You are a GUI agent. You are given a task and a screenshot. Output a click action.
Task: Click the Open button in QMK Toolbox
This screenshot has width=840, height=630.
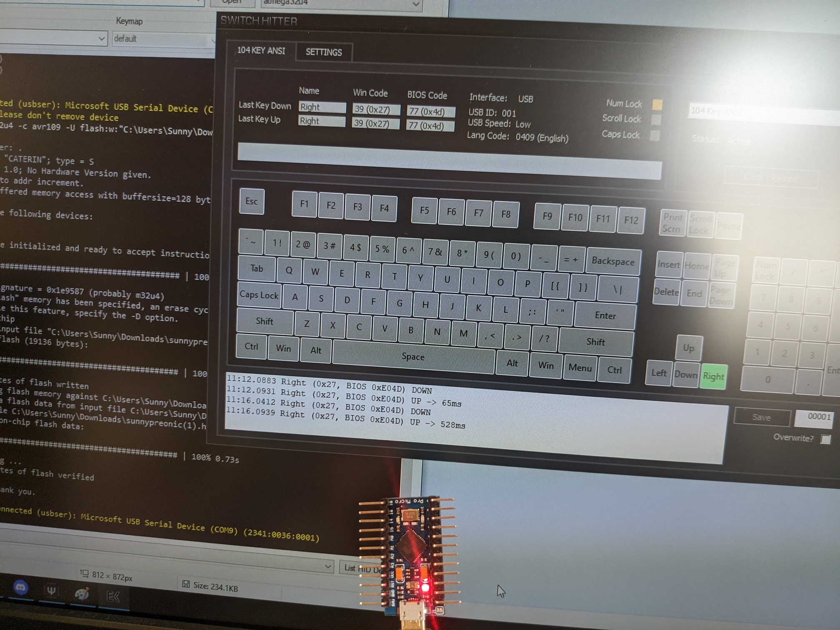click(232, 2)
